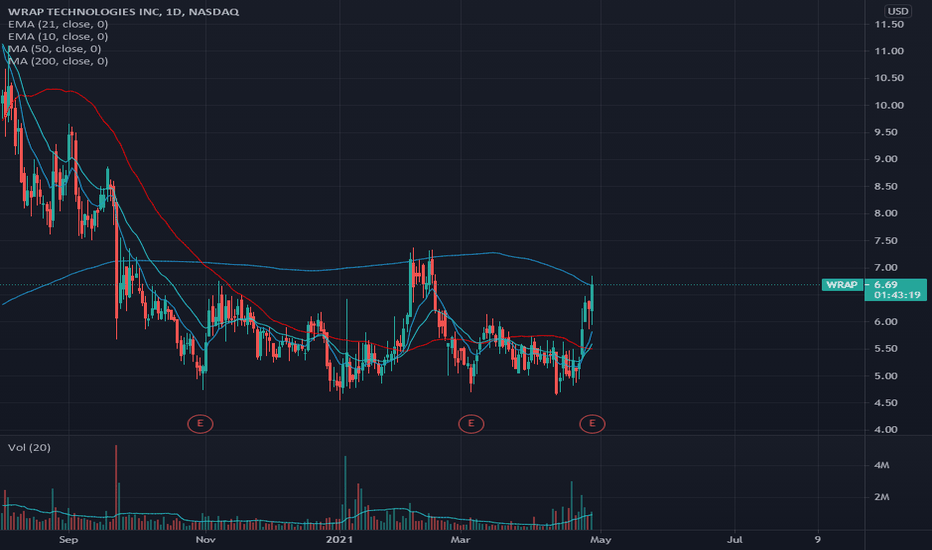Click the 01:43:19 countdown timer

(x=897, y=295)
